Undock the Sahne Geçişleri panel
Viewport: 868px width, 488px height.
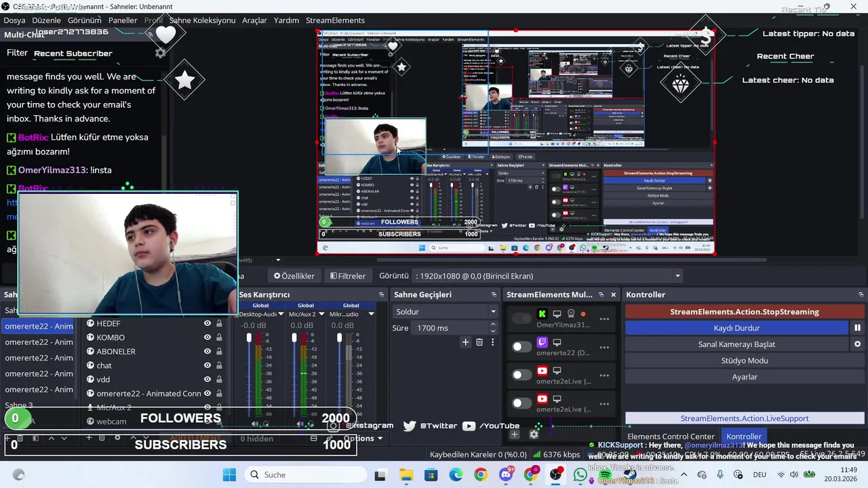494,295
